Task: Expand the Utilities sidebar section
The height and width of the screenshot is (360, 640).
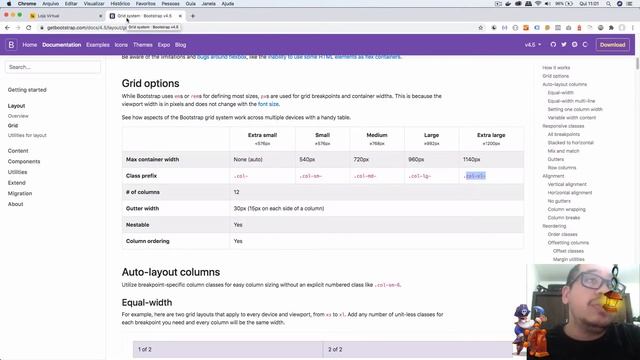Action: tap(17, 172)
